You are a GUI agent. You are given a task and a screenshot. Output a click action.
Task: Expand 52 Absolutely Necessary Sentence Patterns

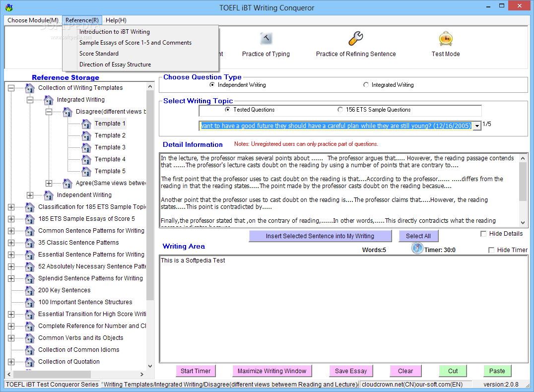(x=11, y=266)
